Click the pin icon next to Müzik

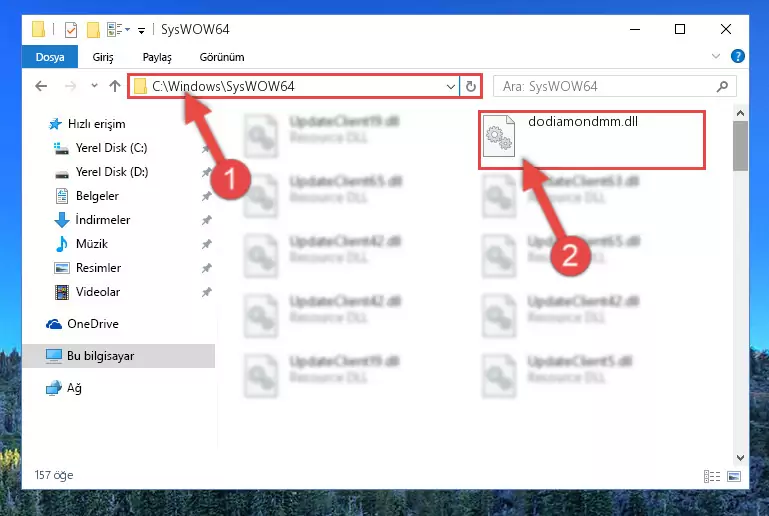pos(206,244)
